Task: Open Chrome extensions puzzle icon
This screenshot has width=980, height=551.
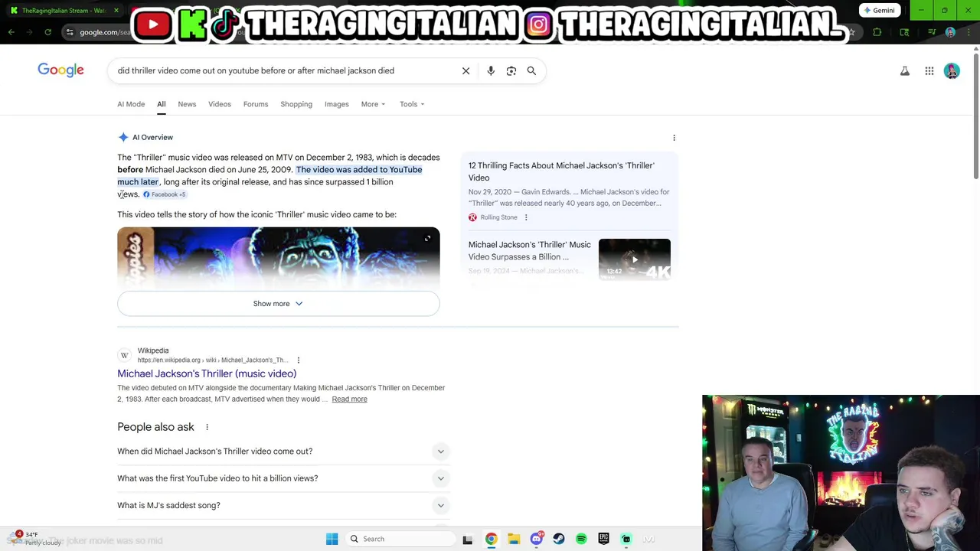Action: pyautogui.click(x=877, y=32)
